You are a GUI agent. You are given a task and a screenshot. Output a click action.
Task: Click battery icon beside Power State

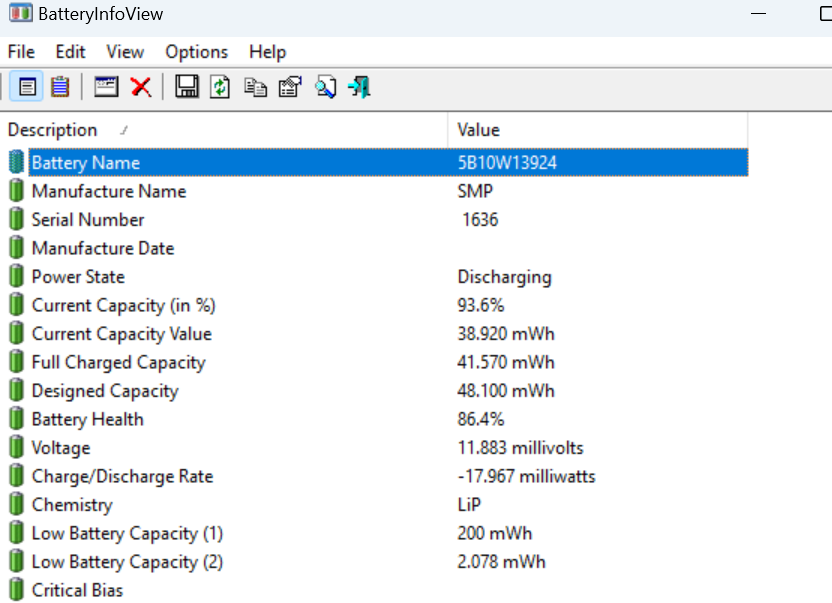(x=16, y=275)
